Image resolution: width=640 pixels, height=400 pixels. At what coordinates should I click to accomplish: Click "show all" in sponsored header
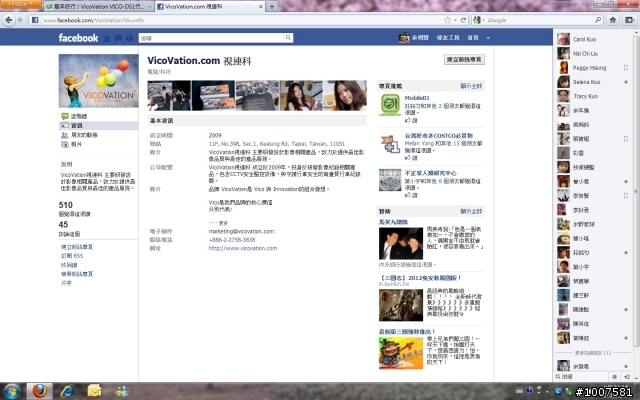tap(471, 211)
